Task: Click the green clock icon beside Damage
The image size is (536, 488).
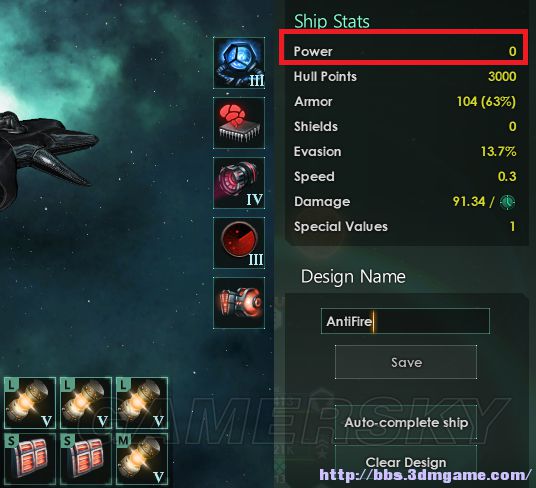Action: point(507,202)
